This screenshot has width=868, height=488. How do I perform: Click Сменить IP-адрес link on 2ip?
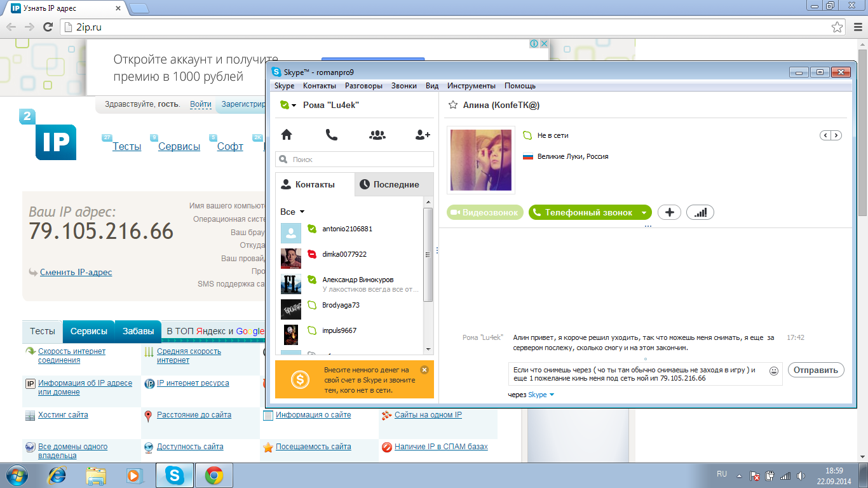click(x=76, y=272)
